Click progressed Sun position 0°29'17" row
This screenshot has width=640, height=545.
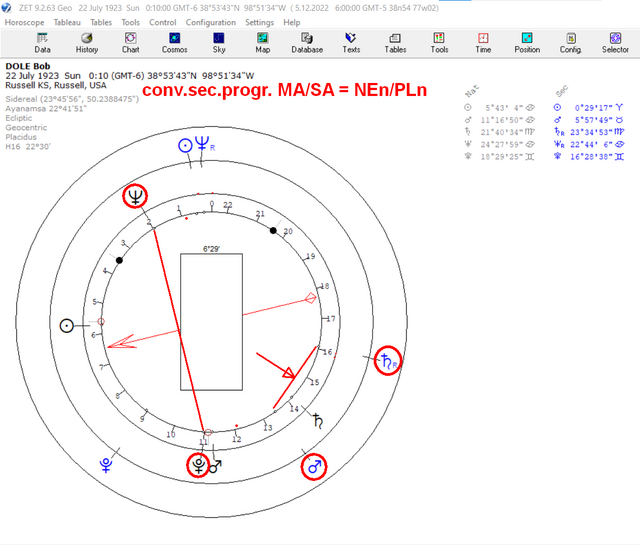click(589, 108)
